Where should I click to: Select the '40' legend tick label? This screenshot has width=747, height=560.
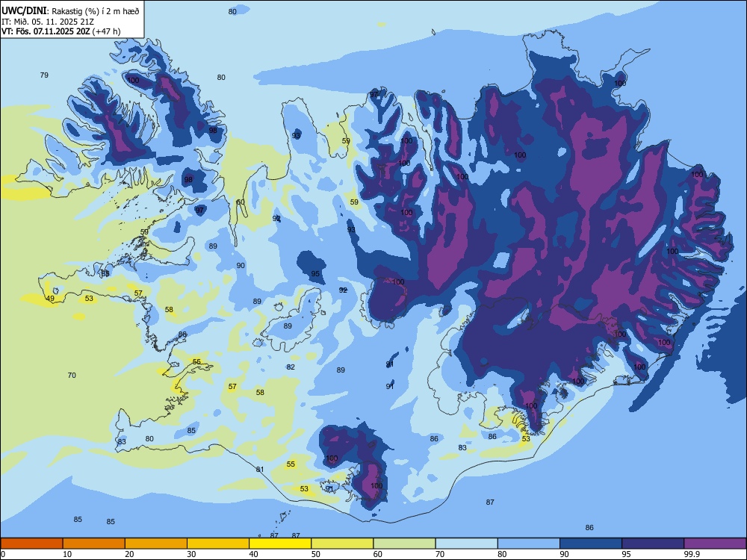[254, 554]
